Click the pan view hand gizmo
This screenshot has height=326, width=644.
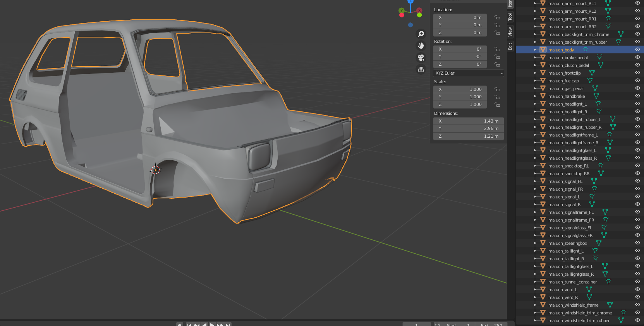tap(421, 46)
